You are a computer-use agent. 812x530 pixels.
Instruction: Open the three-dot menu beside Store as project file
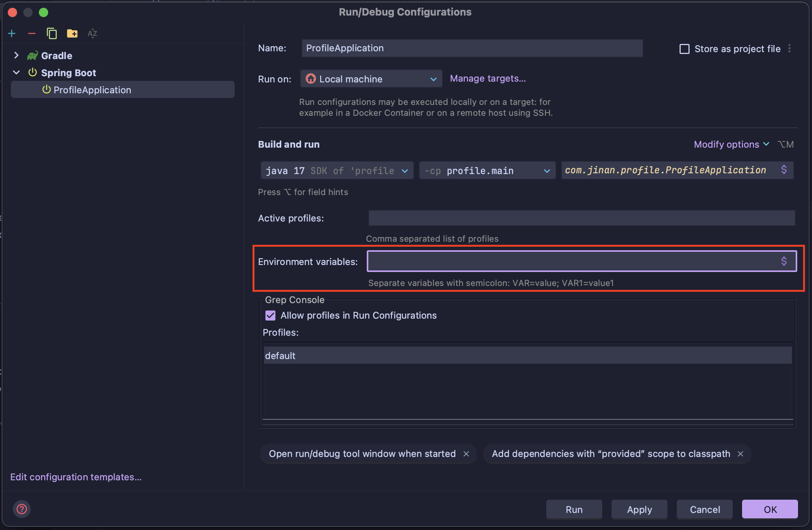pos(789,49)
